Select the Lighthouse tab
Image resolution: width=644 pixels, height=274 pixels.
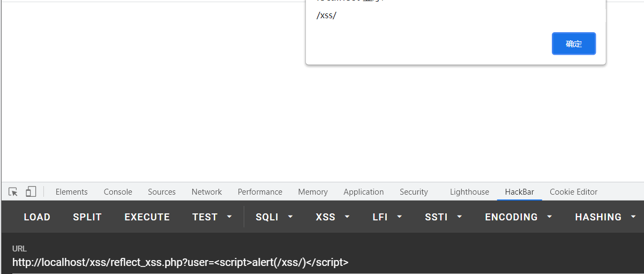[469, 191]
